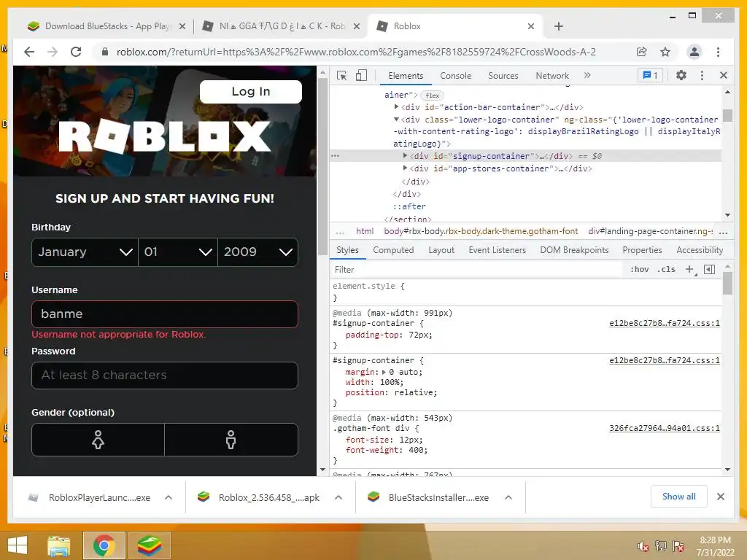Click the Chrome back arrow

click(x=29, y=52)
